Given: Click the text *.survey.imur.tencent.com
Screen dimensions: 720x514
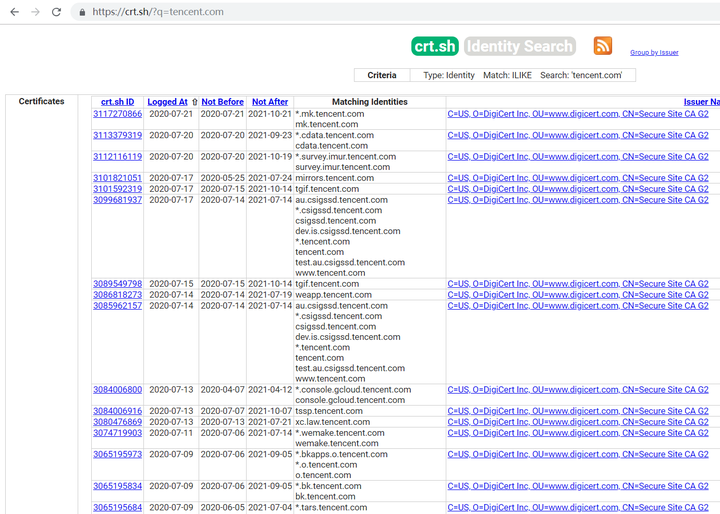Looking at the screenshot, I should (345, 157).
